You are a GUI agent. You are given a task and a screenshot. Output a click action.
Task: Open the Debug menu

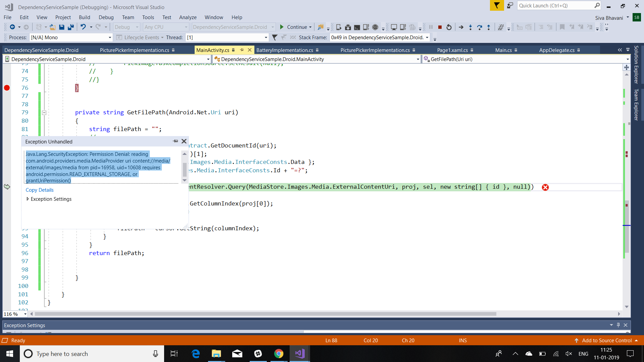106,17
